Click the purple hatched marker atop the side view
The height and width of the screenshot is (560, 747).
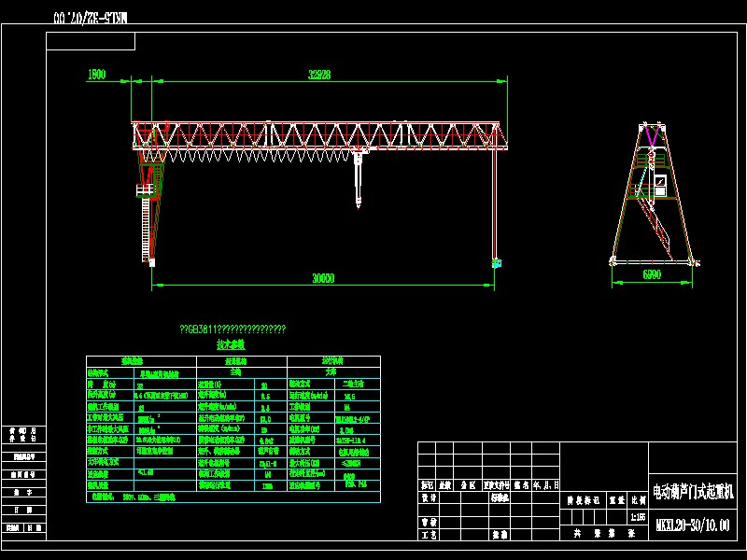coord(651,135)
